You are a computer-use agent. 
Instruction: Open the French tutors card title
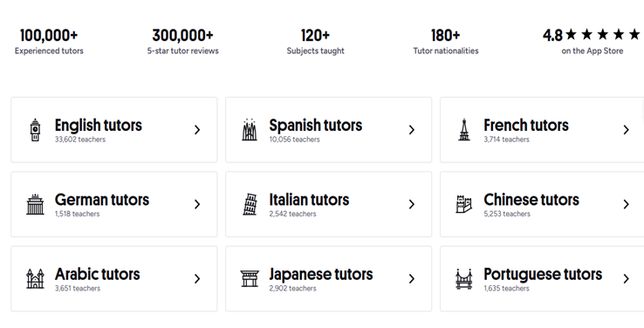point(525,126)
